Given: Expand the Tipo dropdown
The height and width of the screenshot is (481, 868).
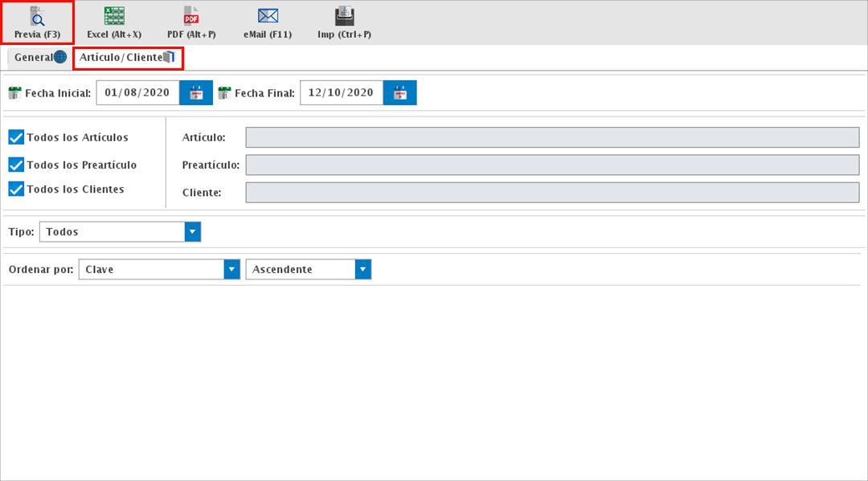Looking at the screenshot, I should 192,232.
